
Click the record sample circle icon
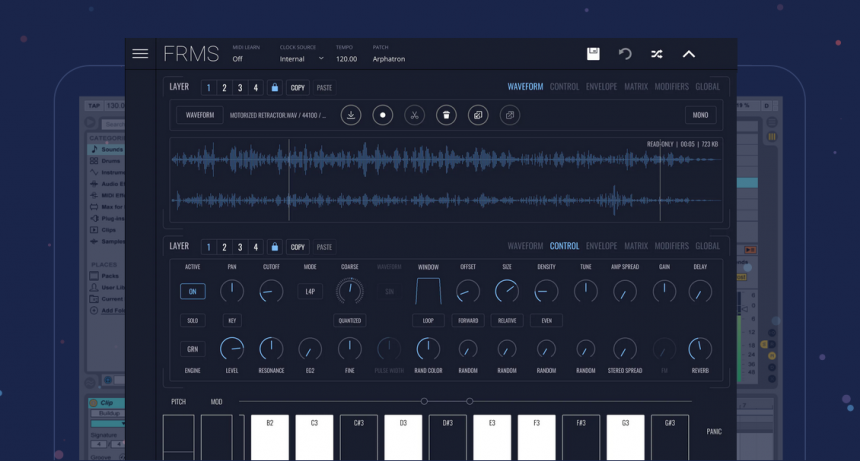click(x=383, y=115)
